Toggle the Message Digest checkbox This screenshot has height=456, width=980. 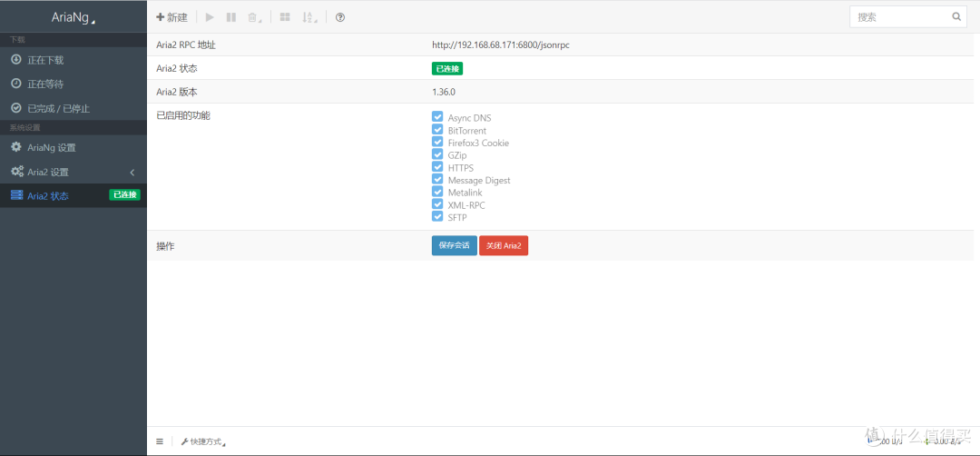(x=437, y=179)
